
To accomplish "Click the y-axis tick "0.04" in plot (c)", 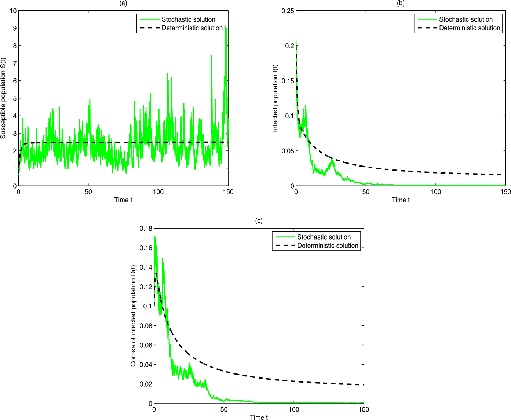I will point(146,365).
